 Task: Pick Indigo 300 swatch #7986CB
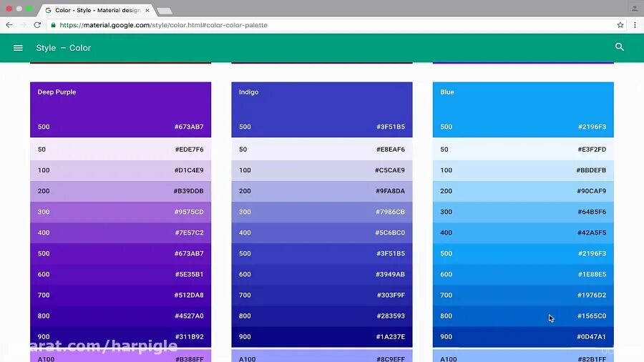click(321, 212)
